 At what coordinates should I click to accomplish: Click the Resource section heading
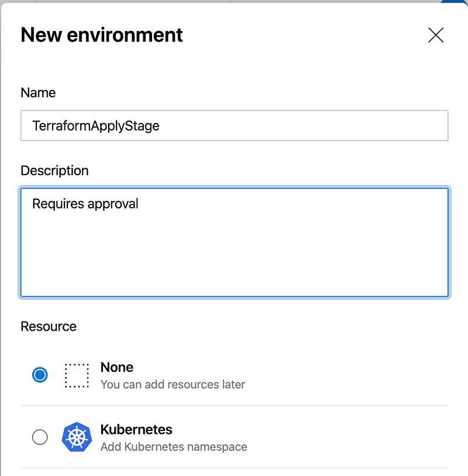[x=49, y=327]
